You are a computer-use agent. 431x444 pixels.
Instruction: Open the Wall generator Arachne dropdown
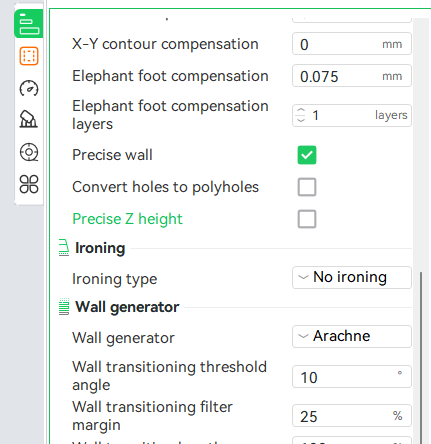[352, 336]
